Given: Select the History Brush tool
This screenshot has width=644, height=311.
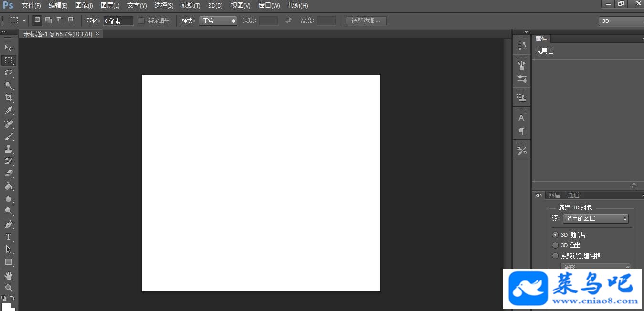Looking at the screenshot, I should coord(9,161).
